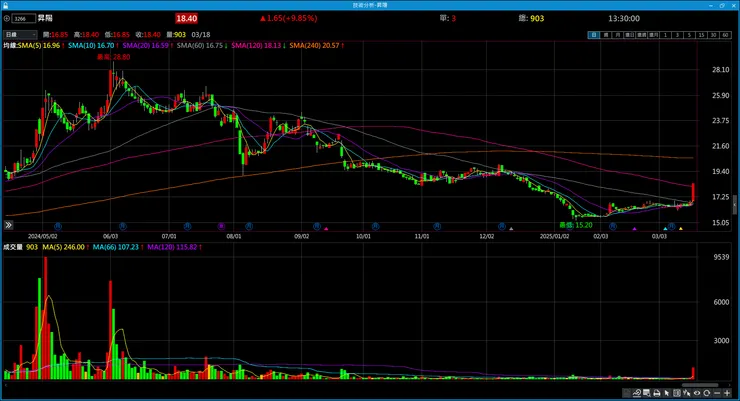740x401 pixels.
Task: Click the SMA(60) 16.75 indicator label
Action: click(x=202, y=45)
